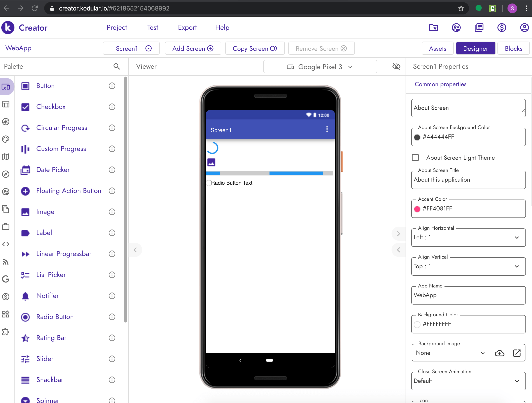Viewport: 532px width, 403px height.
Task: Open the Close Screen Animation dropdown
Action: [x=517, y=381]
